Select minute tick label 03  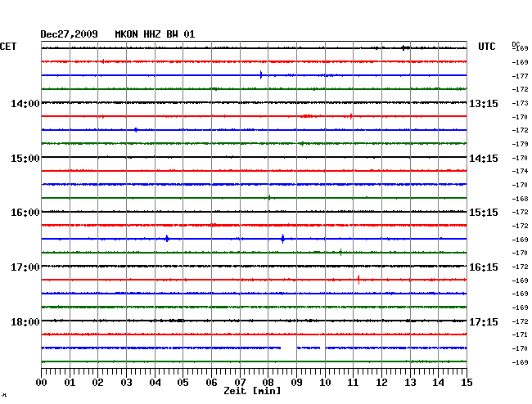[x=126, y=383]
